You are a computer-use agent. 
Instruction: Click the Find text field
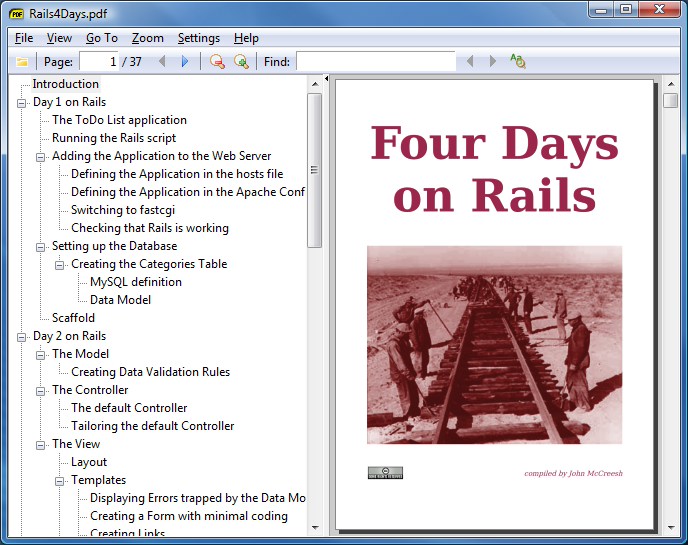pyautogui.click(x=376, y=61)
